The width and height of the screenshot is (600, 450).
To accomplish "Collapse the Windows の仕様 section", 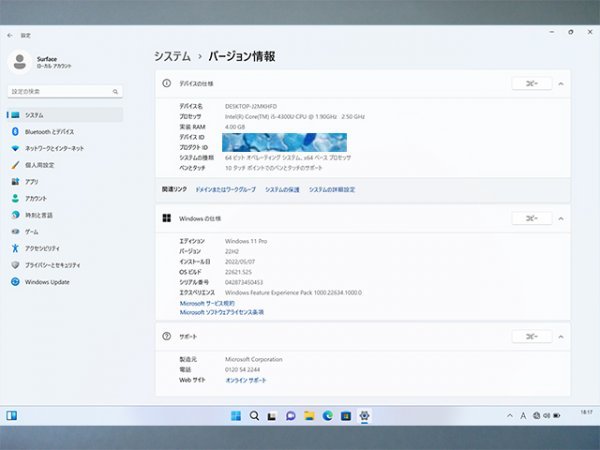I will pos(561,219).
